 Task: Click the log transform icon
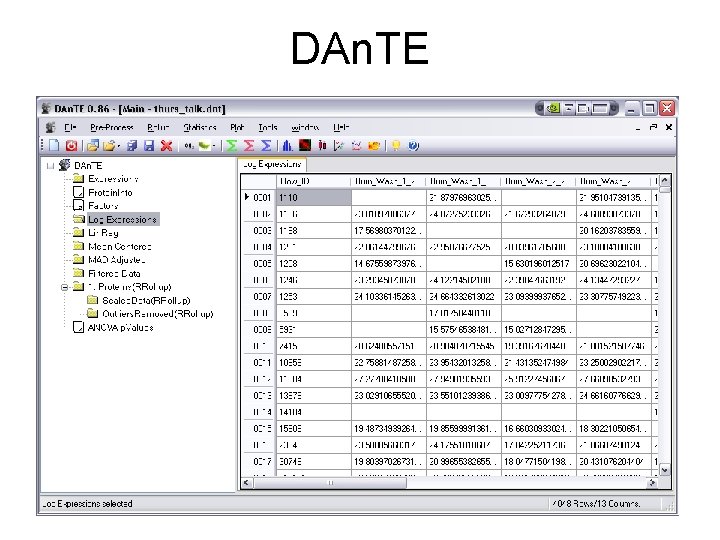tap(189, 146)
